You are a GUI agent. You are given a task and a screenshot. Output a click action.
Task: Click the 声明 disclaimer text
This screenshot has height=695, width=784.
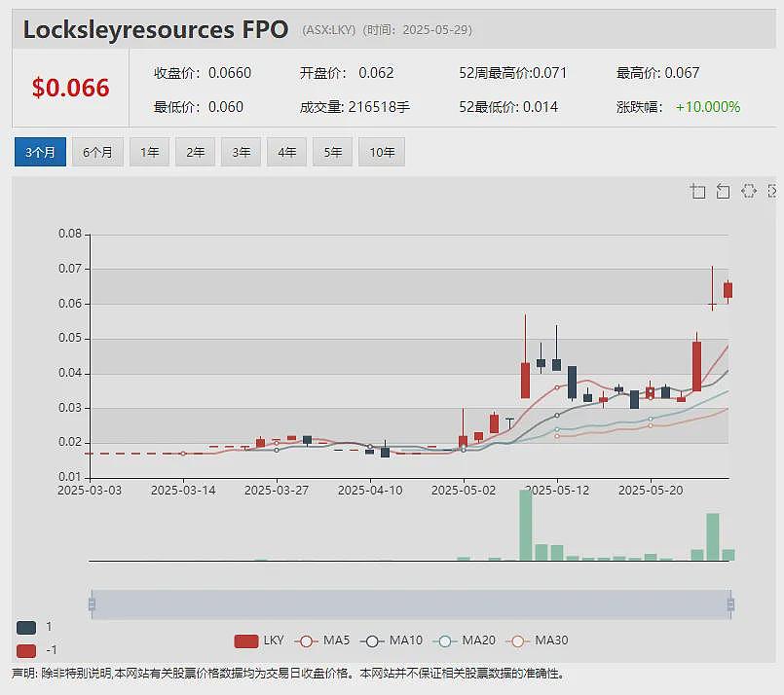pos(287,674)
